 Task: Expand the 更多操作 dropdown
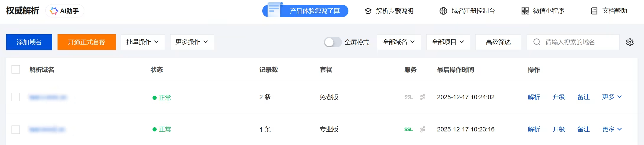click(x=192, y=42)
